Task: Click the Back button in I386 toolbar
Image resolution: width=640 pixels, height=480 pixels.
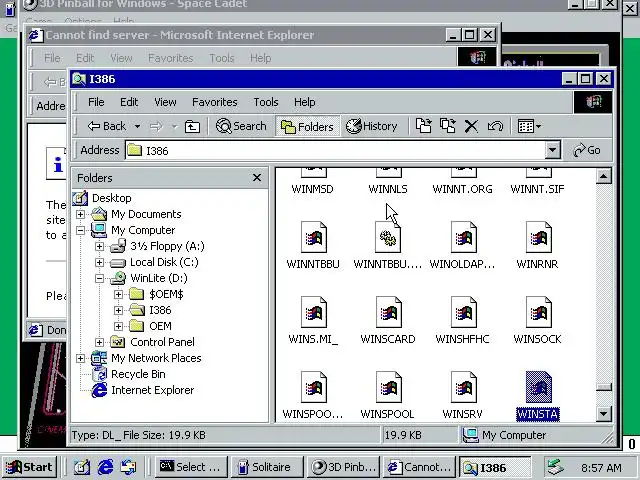Action: click(107, 126)
